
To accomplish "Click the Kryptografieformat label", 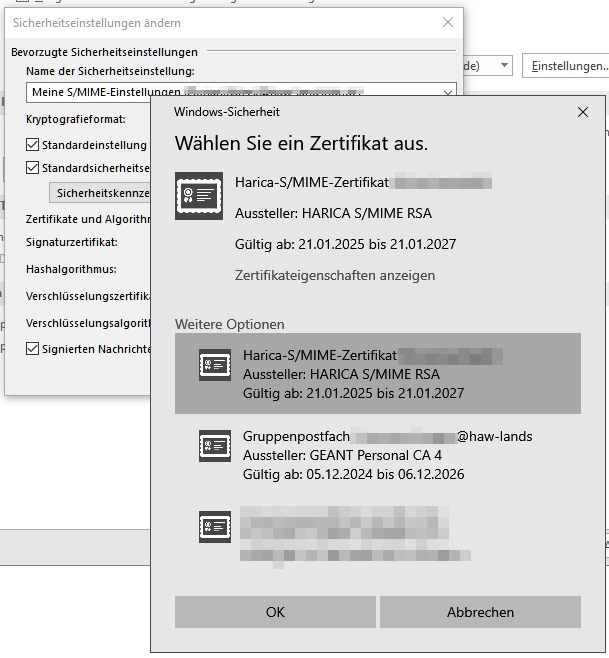I will [76, 119].
